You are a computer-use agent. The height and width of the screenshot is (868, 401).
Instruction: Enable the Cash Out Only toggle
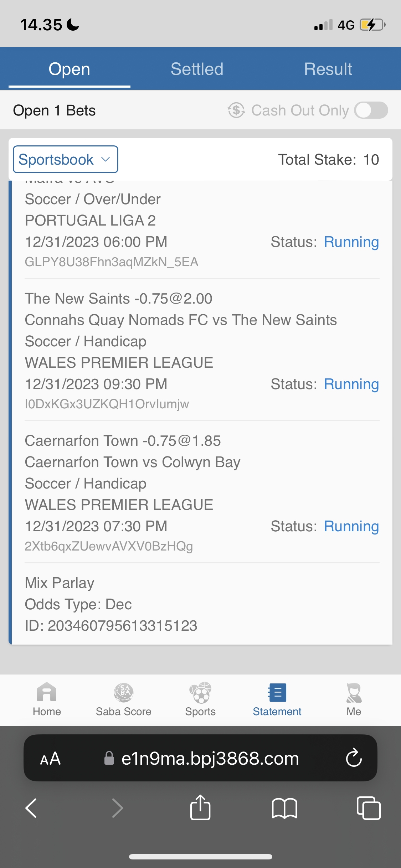pos(371,110)
